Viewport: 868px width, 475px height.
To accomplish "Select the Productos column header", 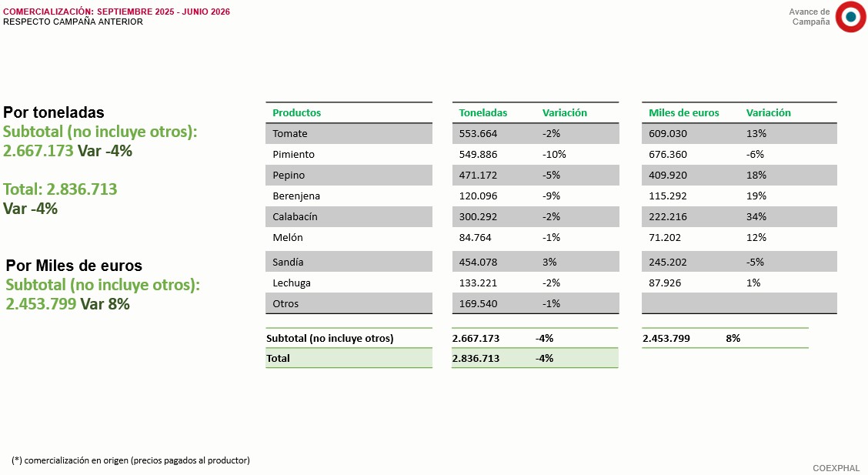I will click(296, 112).
